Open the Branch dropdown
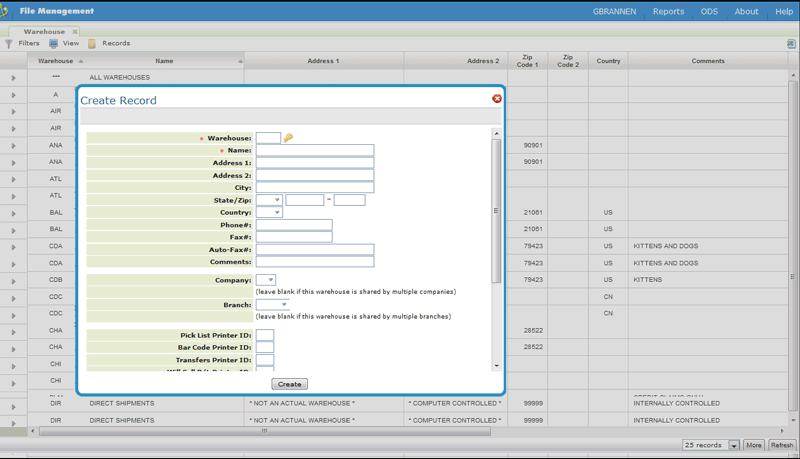This screenshot has width=800, height=459. click(x=272, y=305)
